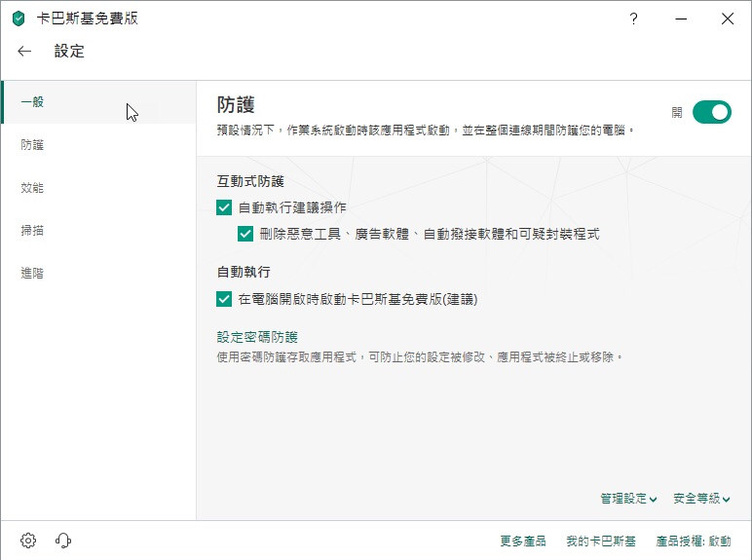Open the 效能 sidebar tab
Screen dimensions: 752x560
pyautogui.click(x=33, y=188)
